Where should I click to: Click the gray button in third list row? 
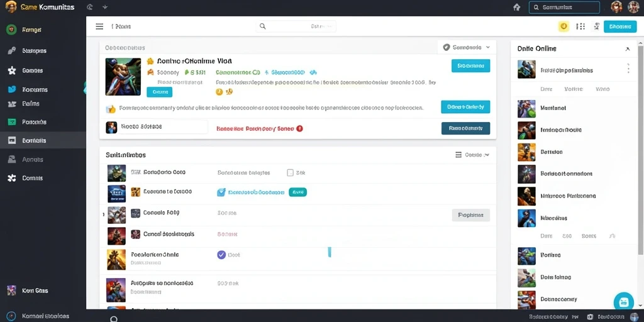click(x=470, y=215)
